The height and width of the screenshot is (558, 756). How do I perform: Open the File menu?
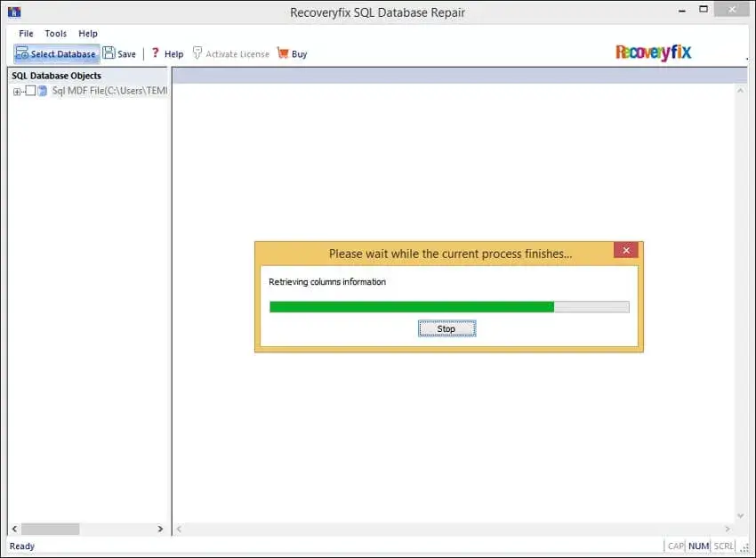26,33
